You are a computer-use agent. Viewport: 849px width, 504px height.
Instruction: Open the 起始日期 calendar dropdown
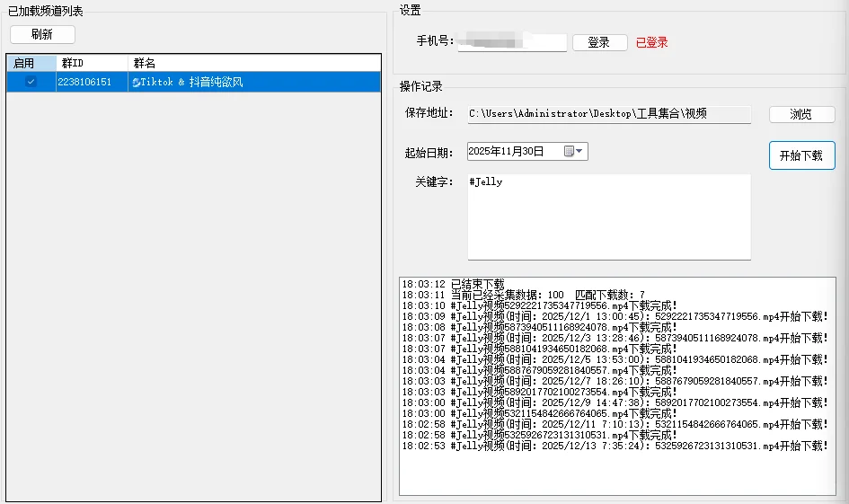click(573, 151)
